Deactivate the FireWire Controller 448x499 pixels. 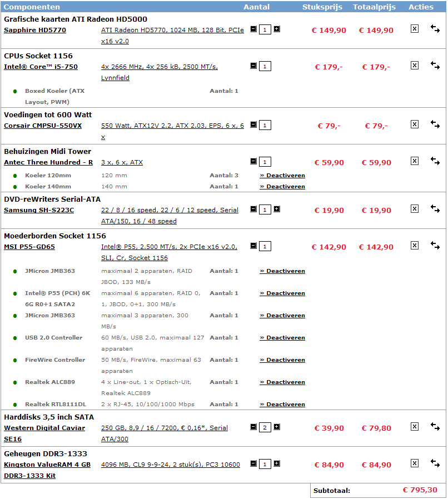(282, 360)
